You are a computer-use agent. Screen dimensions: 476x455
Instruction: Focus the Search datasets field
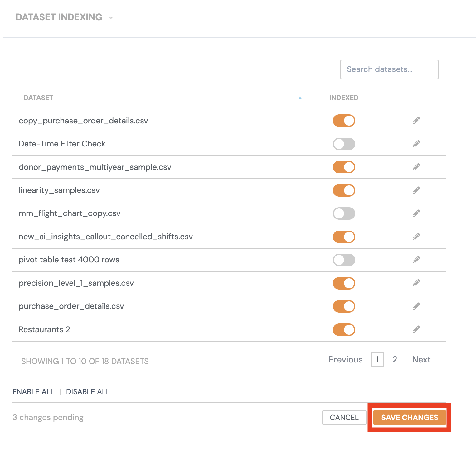(389, 69)
